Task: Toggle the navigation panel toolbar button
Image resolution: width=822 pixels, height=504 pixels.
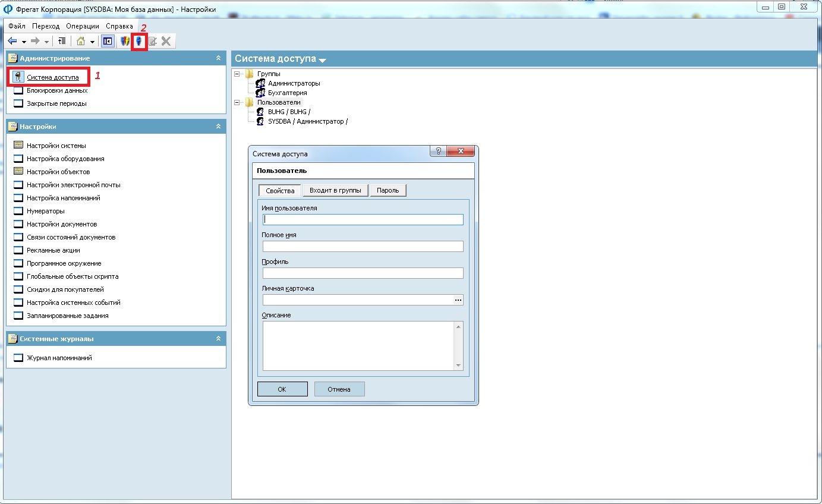Action: pos(108,41)
